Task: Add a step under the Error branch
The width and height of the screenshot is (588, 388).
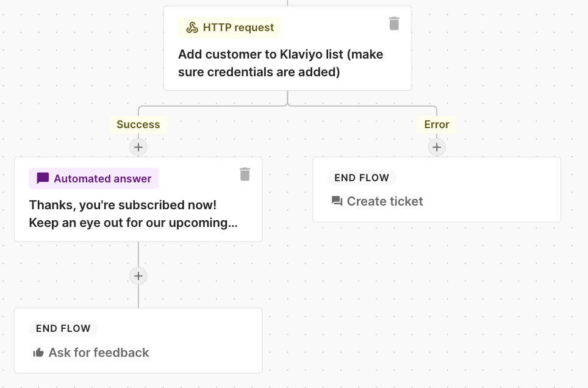Action: click(x=437, y=147)
